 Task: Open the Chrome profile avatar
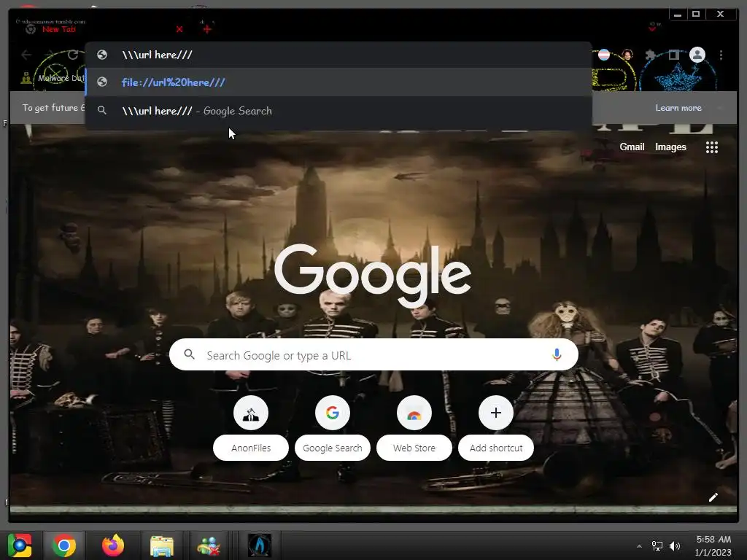pyautogui.click(x=697, y=55)
